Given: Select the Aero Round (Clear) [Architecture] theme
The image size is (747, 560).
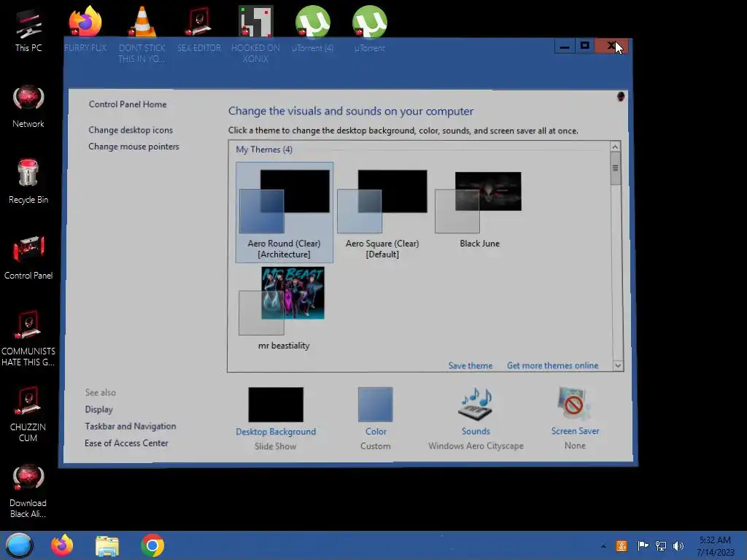Looking at the screenshot, I should (x=285, y=212).
